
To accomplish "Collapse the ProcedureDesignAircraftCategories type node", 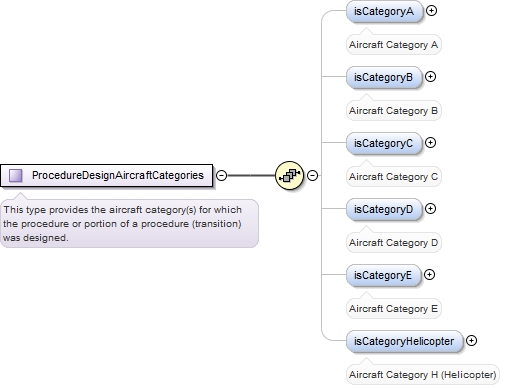I will [221, 175].
